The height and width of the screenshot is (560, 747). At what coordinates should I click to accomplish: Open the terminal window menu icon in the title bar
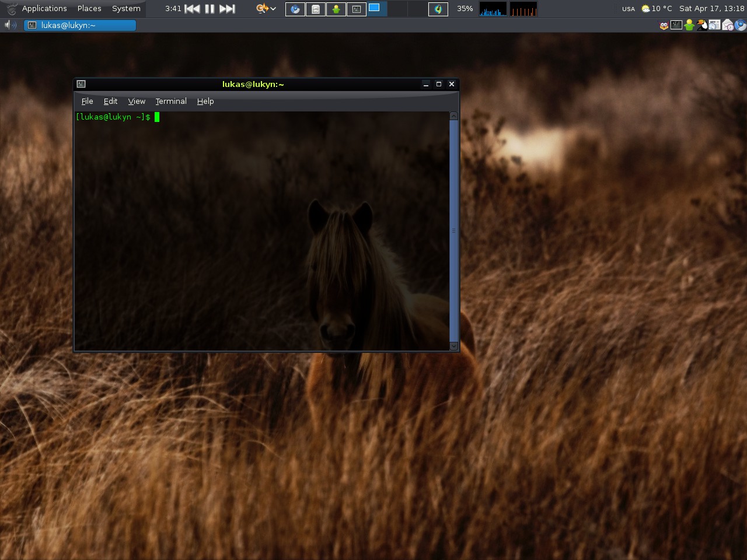[x=81, y=84]
